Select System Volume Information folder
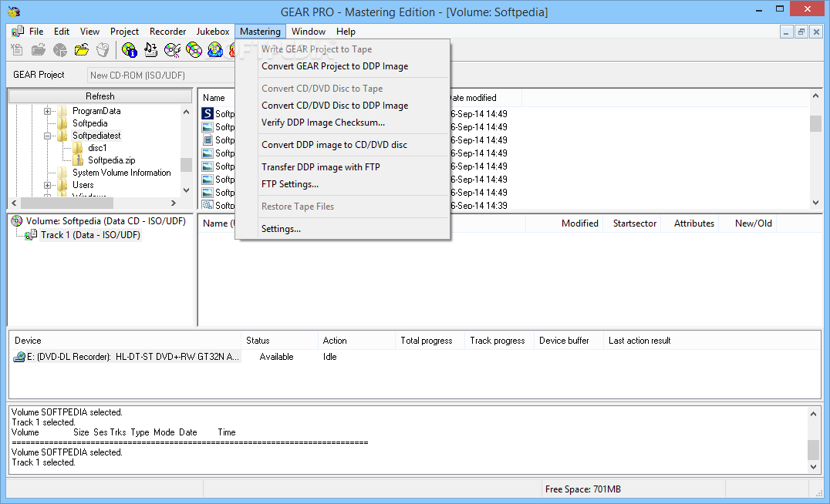Screen dimensions: 830x504 pyautogui.click(x=122, y=173)
